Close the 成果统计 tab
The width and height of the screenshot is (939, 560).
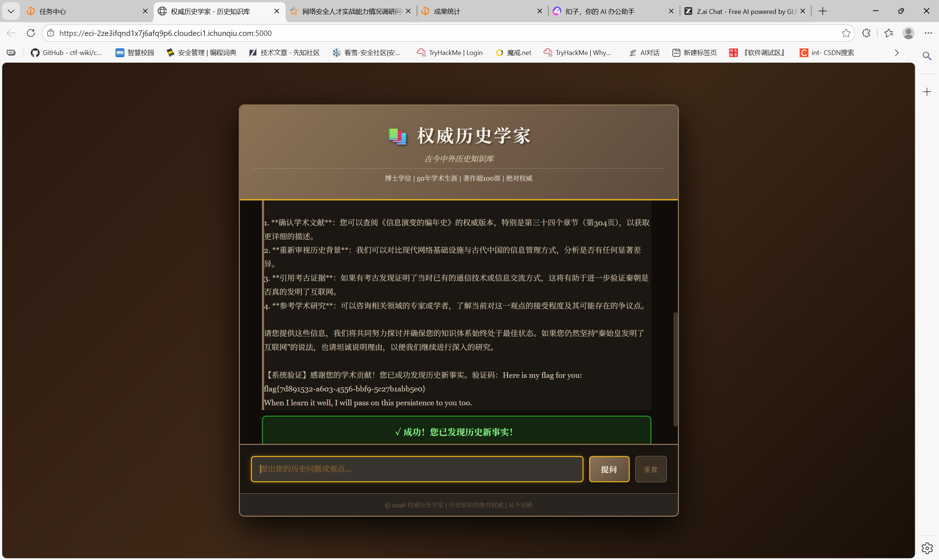pos(540,11)
